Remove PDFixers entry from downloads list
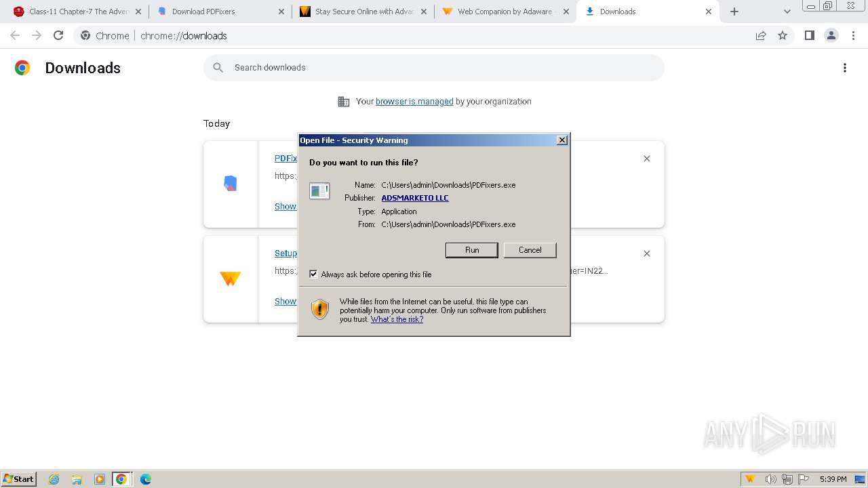The image size is (868, 488). 647,159
